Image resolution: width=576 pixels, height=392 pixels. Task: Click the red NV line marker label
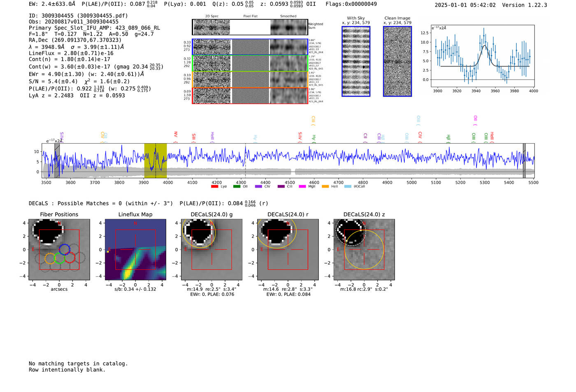[176, 135]
